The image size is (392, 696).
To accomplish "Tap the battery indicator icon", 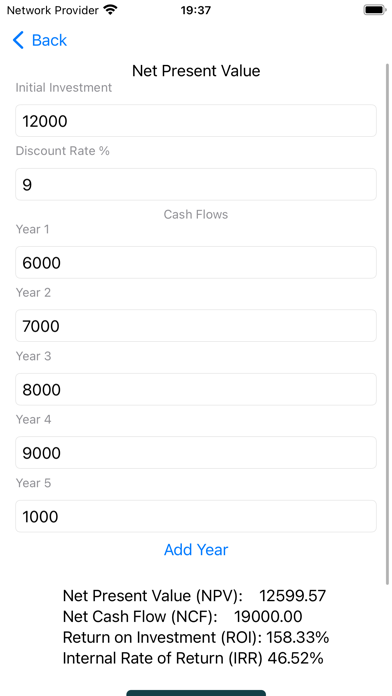I will (375, 10).
